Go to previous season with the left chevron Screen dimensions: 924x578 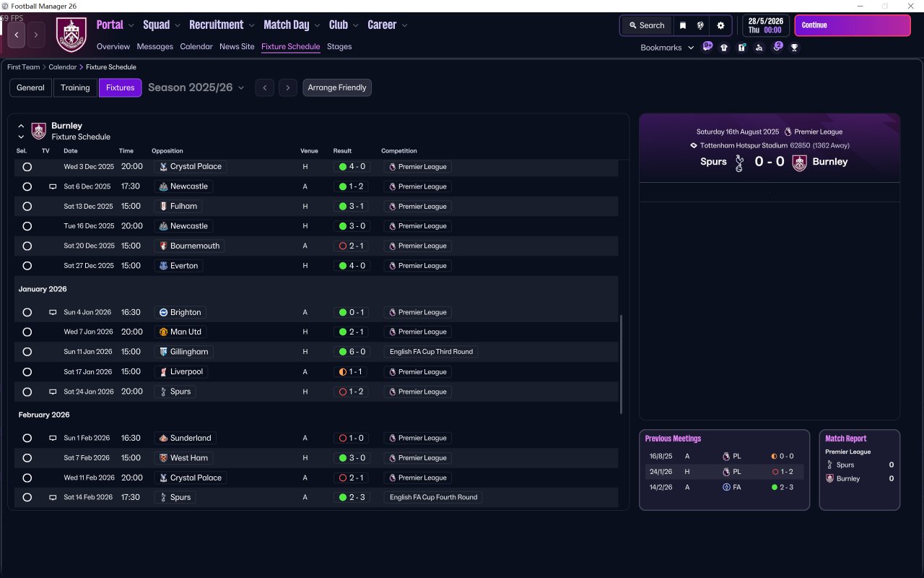tap(265, 88)
